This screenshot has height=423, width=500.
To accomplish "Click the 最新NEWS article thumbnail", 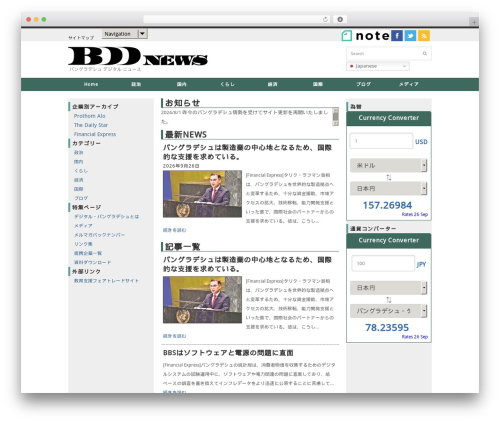I will tap(202, 194).
